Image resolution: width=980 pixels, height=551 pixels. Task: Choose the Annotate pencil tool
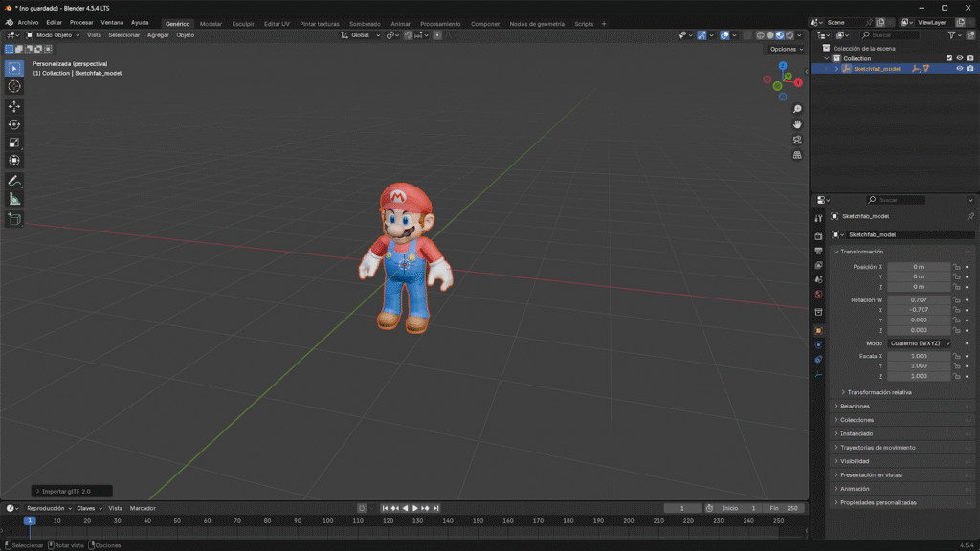[x=14, y=181]
